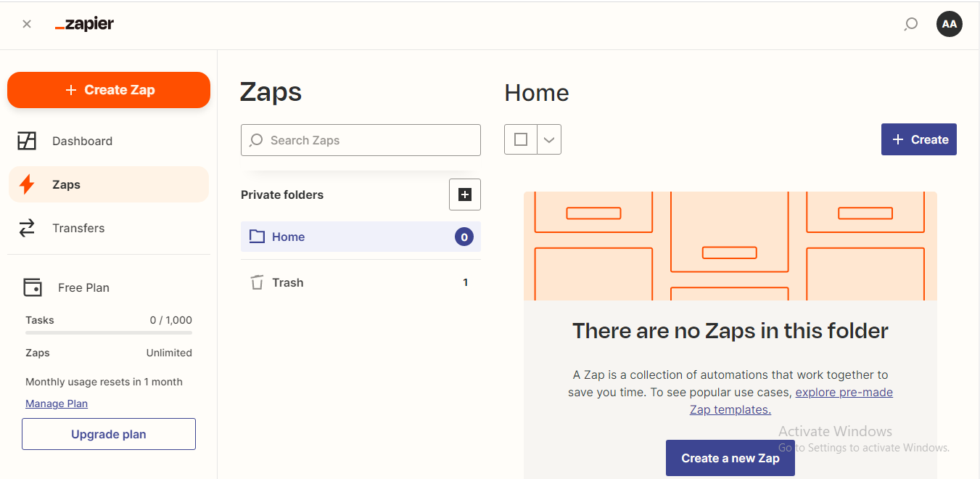Select Zaps in the sidebar

[x=109, y=184]
